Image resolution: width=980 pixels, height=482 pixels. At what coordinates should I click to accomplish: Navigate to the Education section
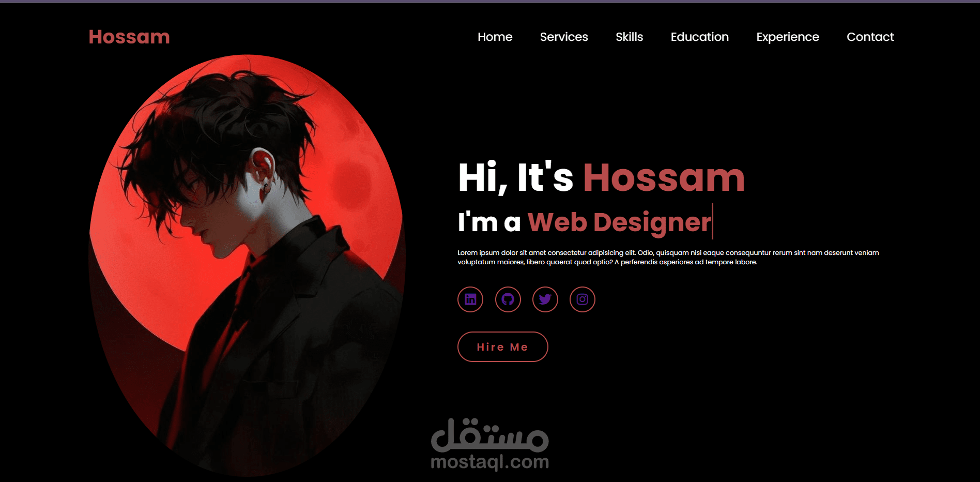(699, 37)
